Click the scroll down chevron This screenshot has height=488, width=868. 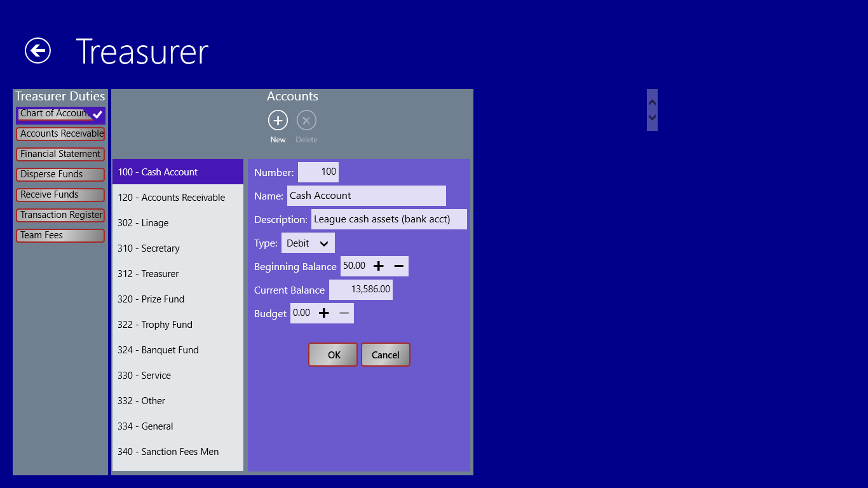coord(652,118)
